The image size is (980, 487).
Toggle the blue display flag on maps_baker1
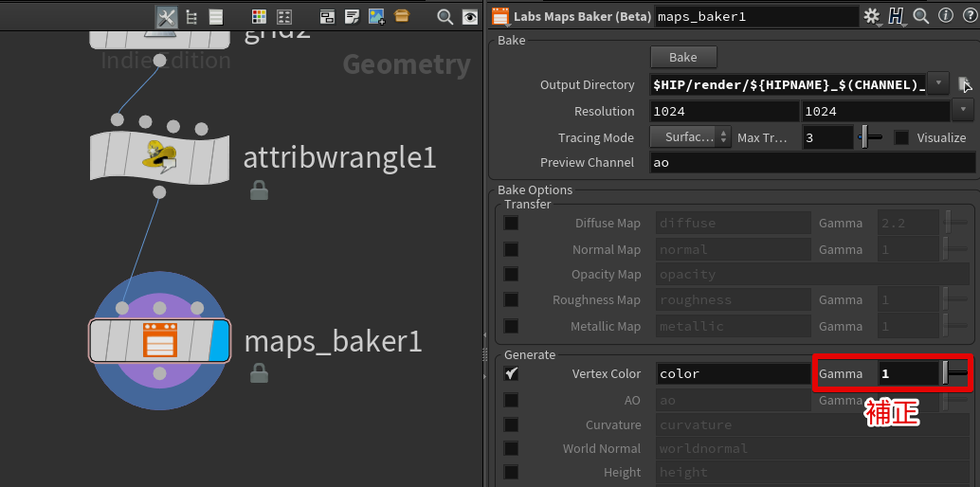219,341
